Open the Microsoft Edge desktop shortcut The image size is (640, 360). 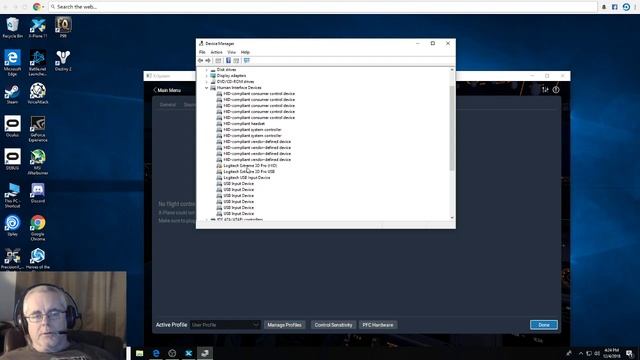click(12, 62)
